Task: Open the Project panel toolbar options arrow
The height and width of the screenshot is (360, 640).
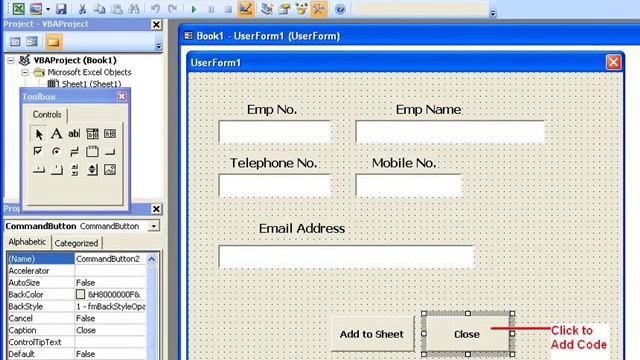Action: pyautogui.click(x=159, y=46)
